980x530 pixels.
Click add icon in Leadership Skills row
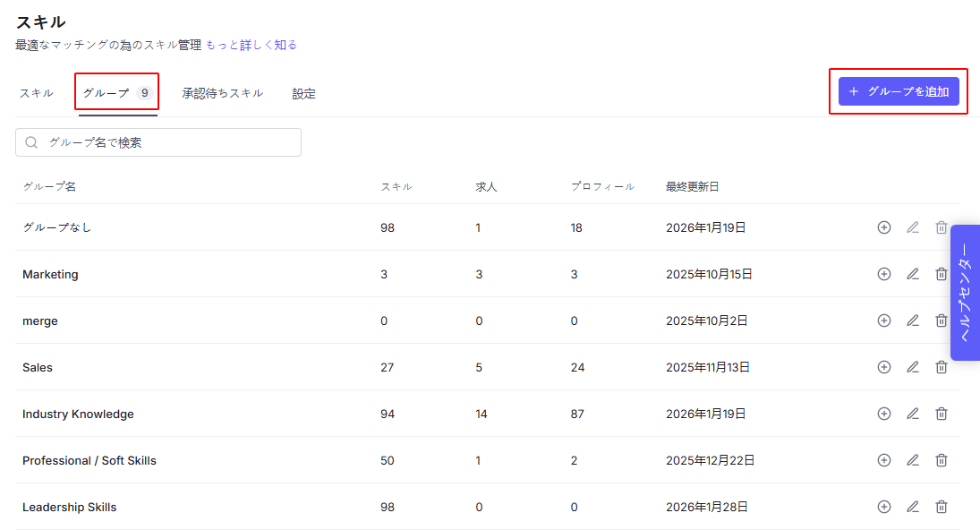883,507
